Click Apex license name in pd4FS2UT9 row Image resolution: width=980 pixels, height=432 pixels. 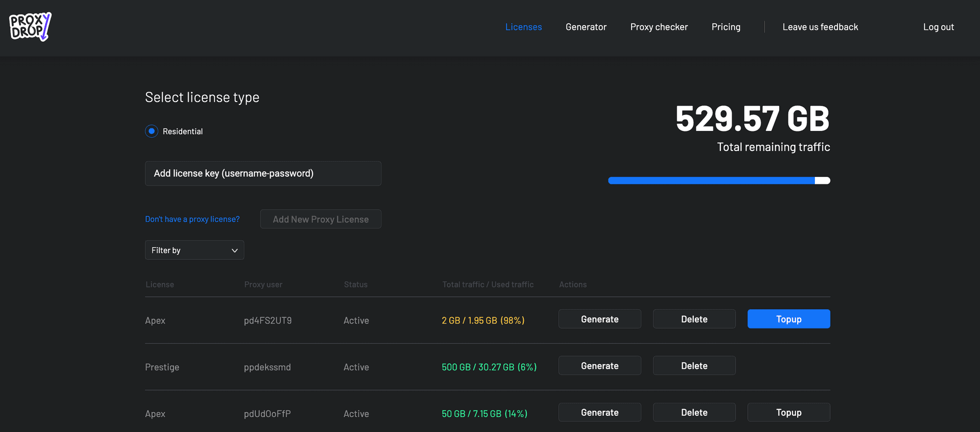pyautogui.click(x=155, y=321)
